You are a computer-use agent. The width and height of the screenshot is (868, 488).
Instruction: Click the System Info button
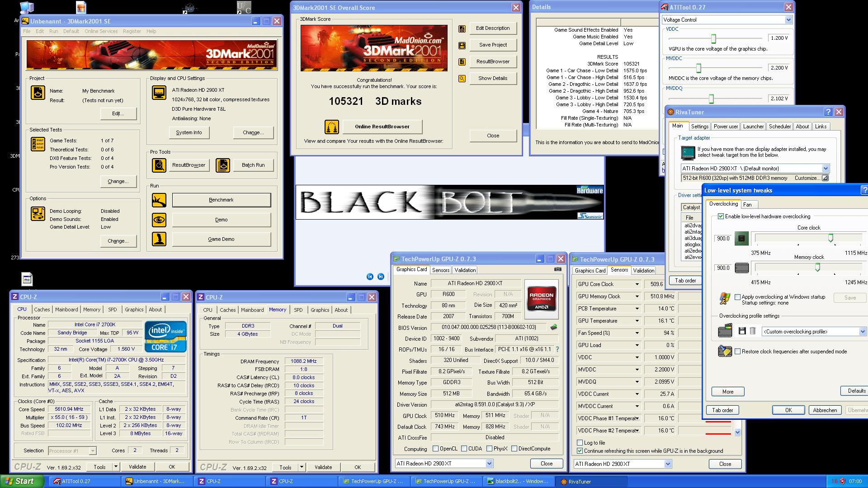click(x=189, y=132)
